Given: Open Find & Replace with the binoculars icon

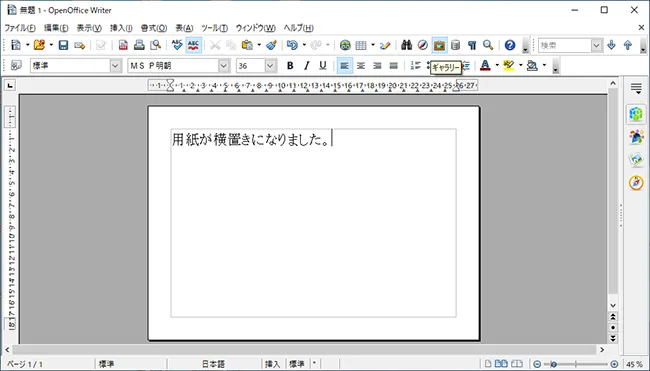Looking at the screenshot, I should [407, 45].
